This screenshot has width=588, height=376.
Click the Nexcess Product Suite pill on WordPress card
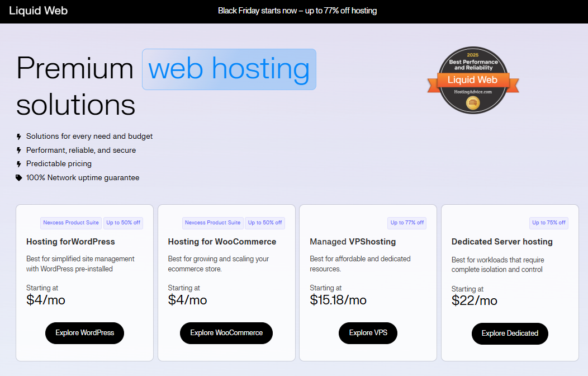coord(70,223)
